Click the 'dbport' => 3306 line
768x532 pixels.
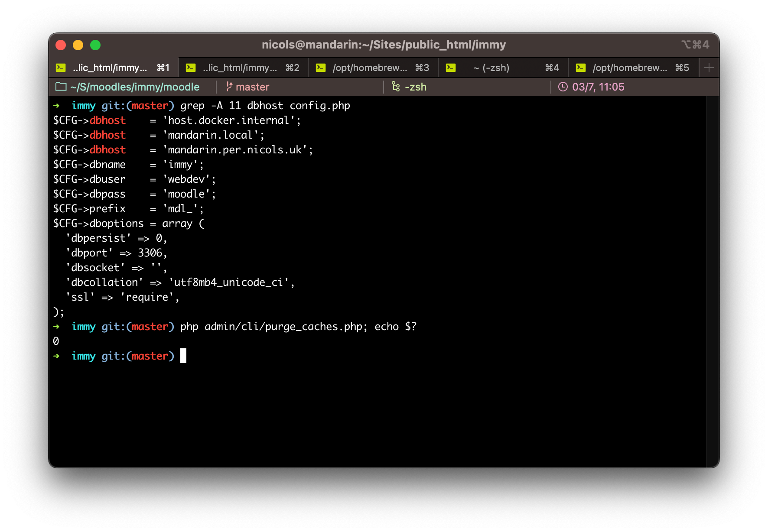(116, 253)
